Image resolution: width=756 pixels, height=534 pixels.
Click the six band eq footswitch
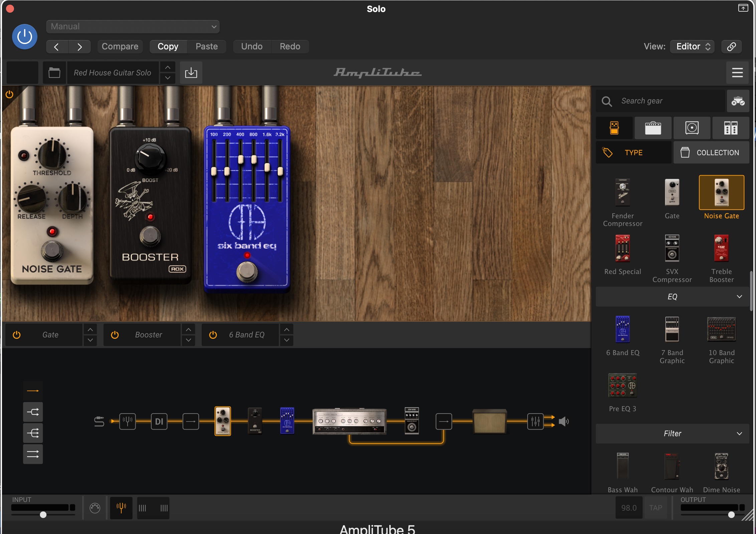pyautogui.click(x=247, y=271)
